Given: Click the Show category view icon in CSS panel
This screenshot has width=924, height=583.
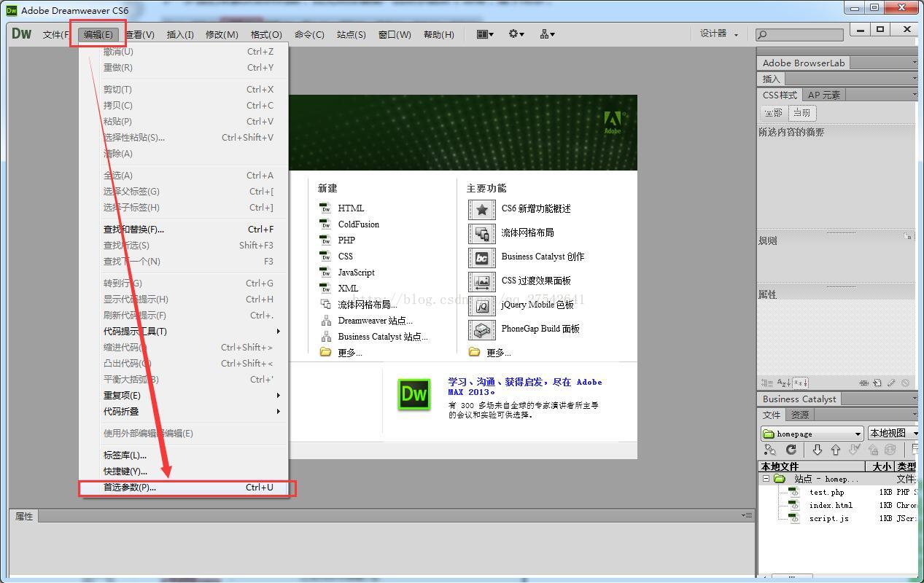Looking at the screenshot, I should coord(766,383).
